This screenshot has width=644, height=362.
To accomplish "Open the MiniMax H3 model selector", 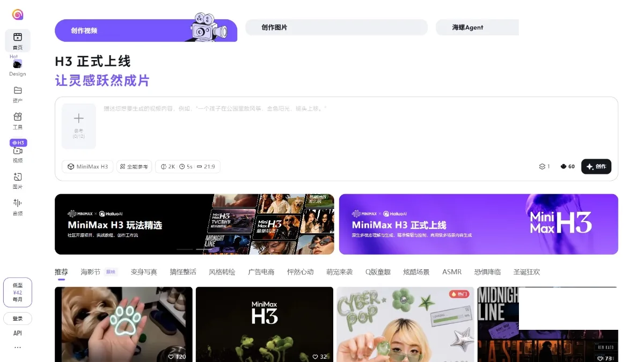I will click(87, 167).
